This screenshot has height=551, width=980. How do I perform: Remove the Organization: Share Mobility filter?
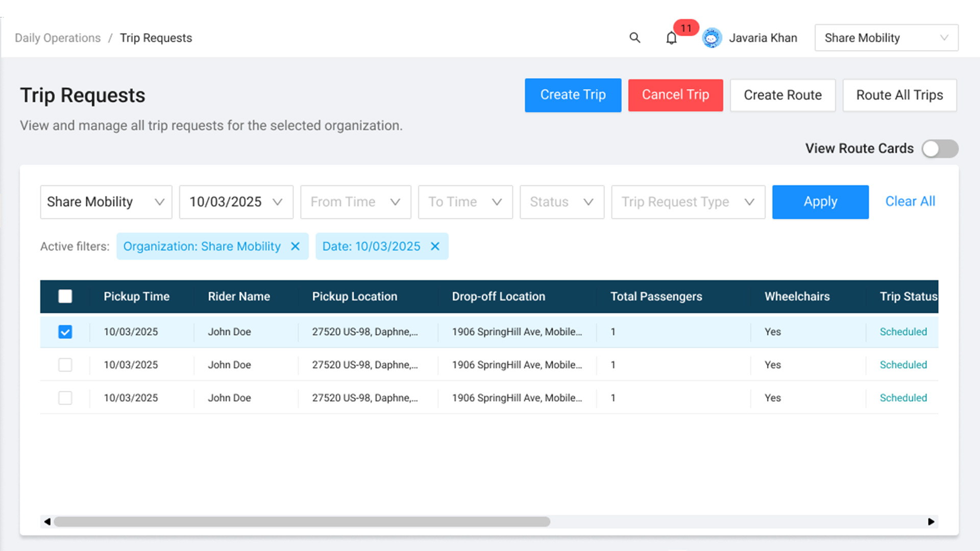tap(295, 246)
